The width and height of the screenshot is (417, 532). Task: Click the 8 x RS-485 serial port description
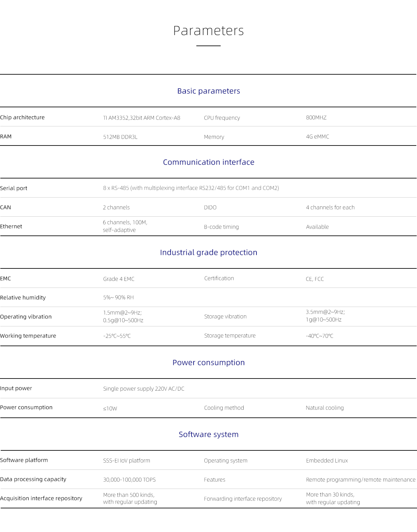tap(191, 188)
